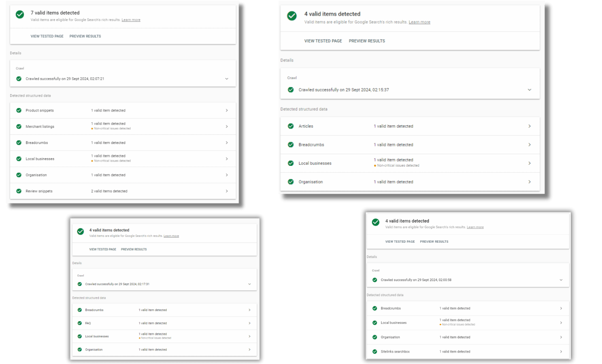602x364 pixels.
Task: Click Breadcrumbs check icon in 02:00:58 panel
Action: tap(375, 308)
